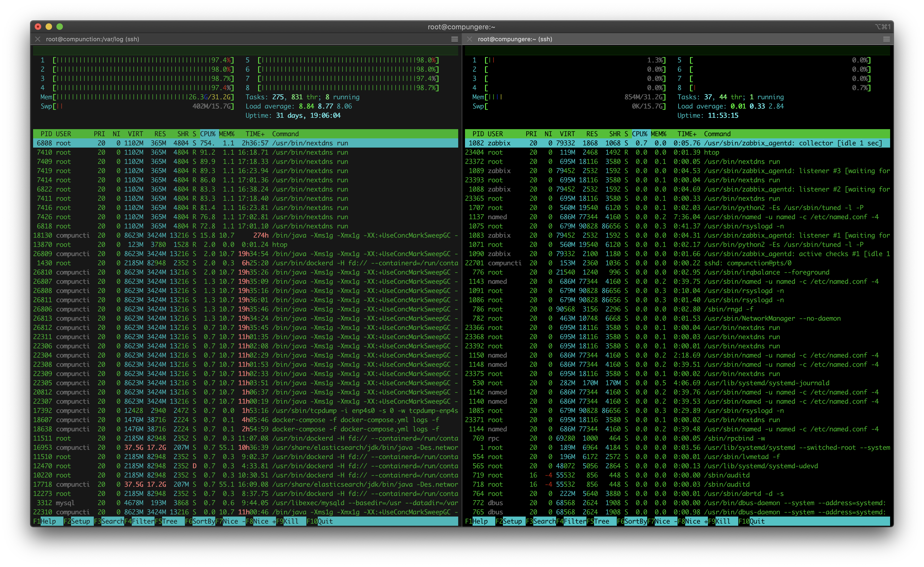924x567 pixels.
Task: Click left pane Mem usage meter bar
Action: pos(137,97)
